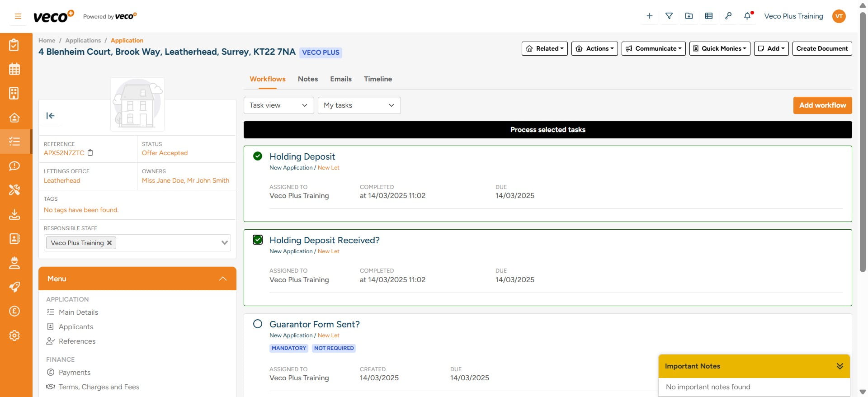868x397 pixels.
Task: Open the calendar sidebar icon
Action: pyautogui.click(x=14, y=69)
